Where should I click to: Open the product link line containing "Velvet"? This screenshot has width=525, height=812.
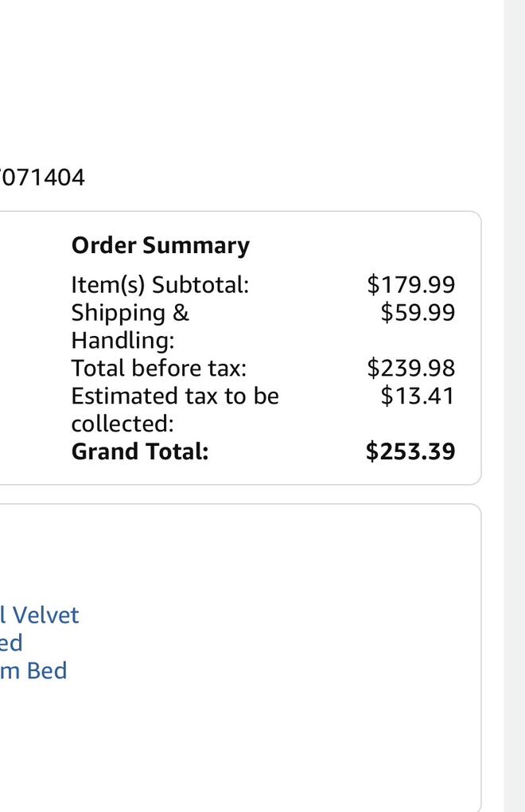(x=40, y=615)
